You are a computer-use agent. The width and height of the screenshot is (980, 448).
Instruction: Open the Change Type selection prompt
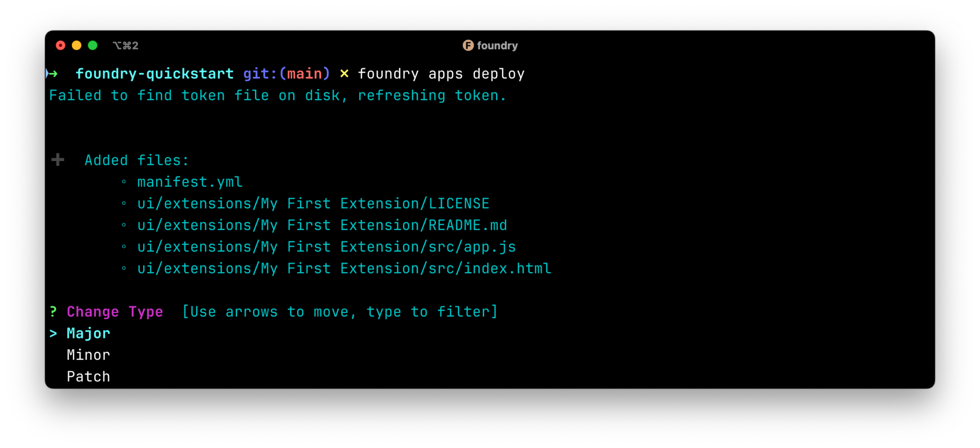(x=115, y=311)
